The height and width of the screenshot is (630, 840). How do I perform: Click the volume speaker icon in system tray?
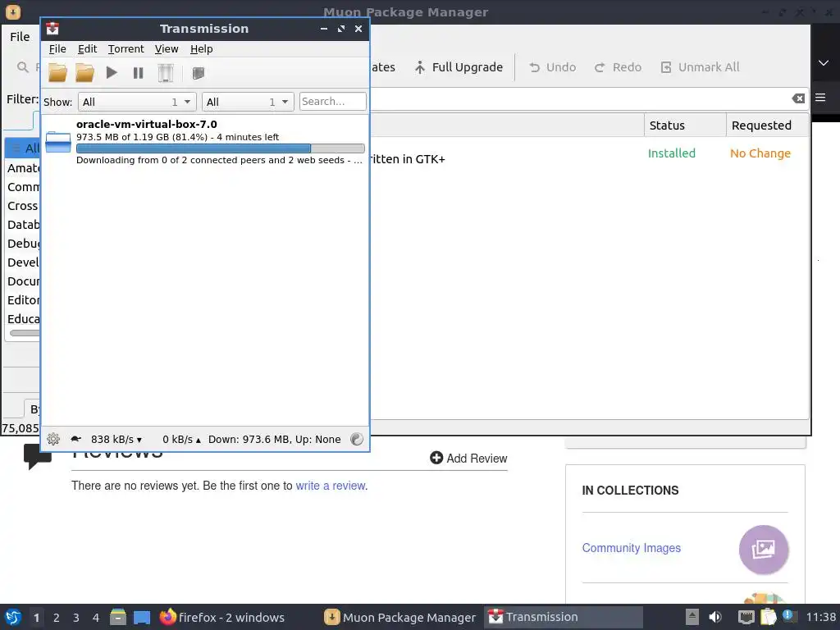[x=714, y=617]
